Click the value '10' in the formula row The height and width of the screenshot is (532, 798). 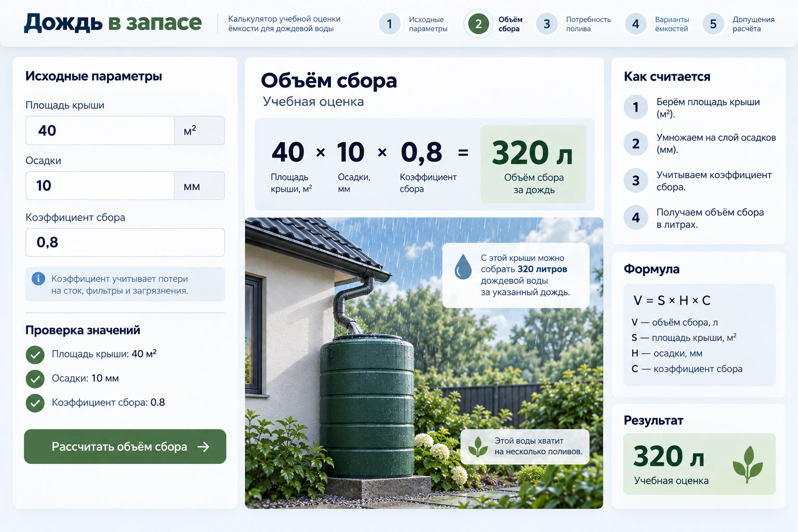click(x=351, y=152)
